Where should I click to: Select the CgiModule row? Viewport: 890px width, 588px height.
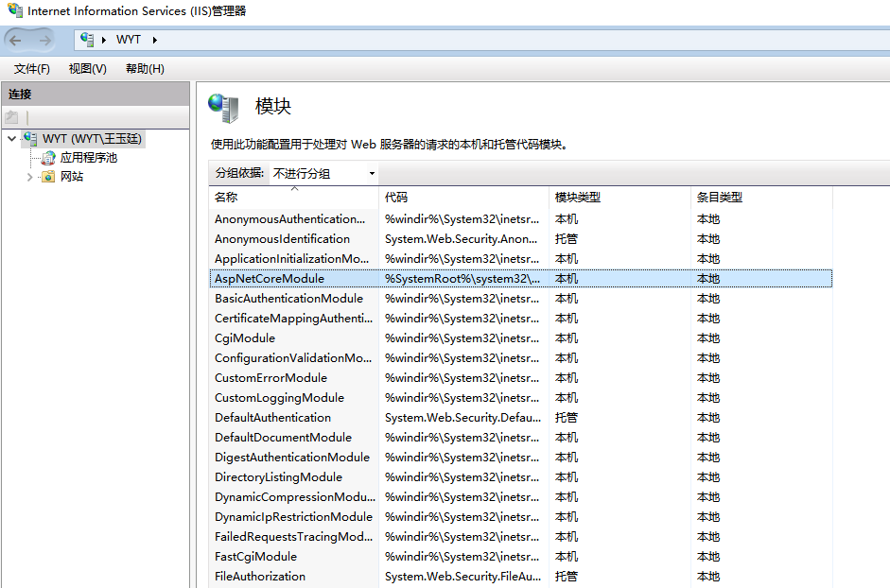[x=520, y=338]
